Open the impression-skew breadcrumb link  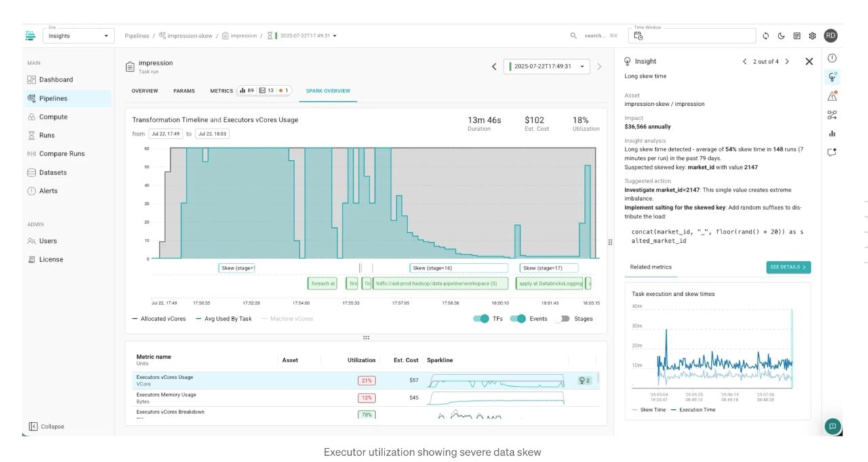pos(185,36)
